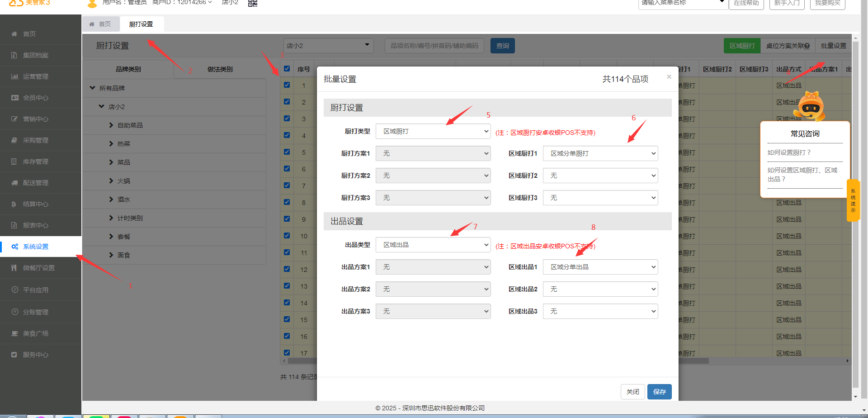Click the 配送管理 truck icon
This screenshot has height=418, width=868.
[x=14, y=183]
